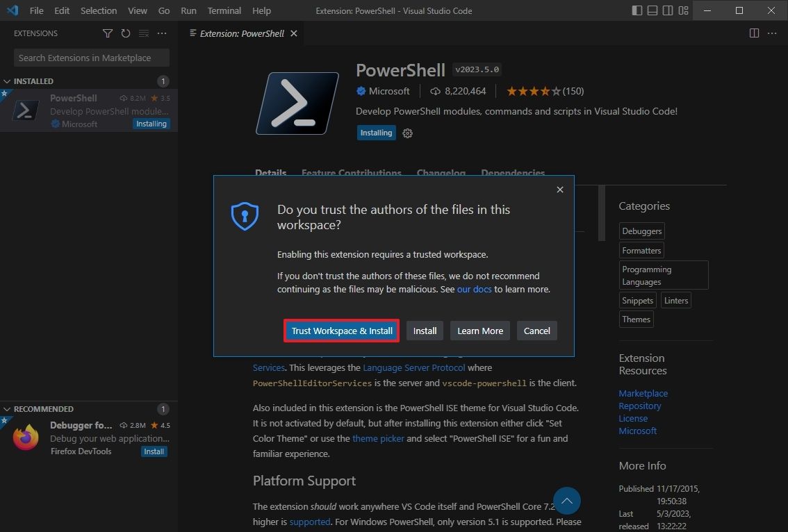This screenshot has height=532, width=788.
Task: Collapse the Recommended extensions section
Action: tap(8, 409)
